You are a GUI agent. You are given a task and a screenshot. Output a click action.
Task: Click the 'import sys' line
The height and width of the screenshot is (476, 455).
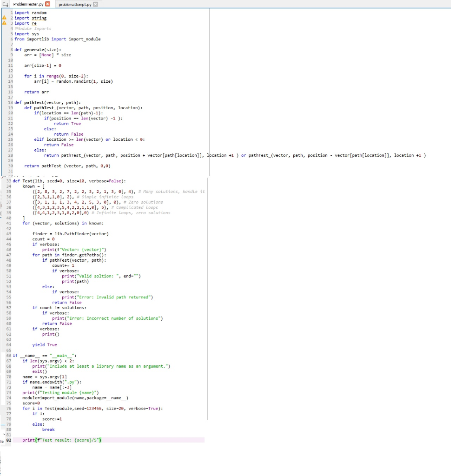click(26, 34)
